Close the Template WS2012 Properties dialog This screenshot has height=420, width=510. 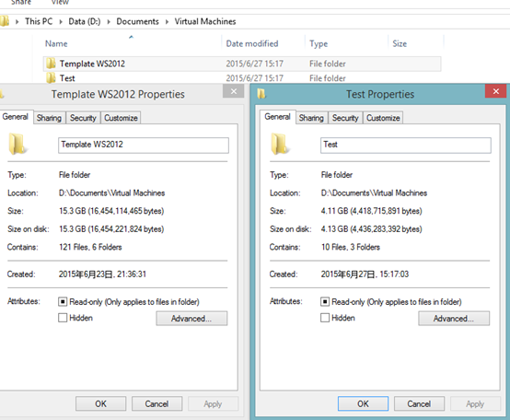tap(234, 91)
